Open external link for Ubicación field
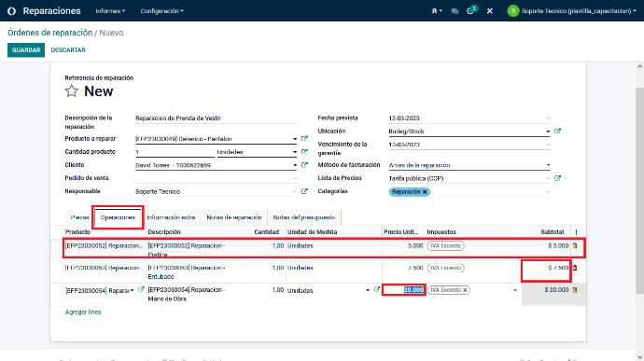The height and width of the screenshot is (361, 644). (x=557, y=131)
